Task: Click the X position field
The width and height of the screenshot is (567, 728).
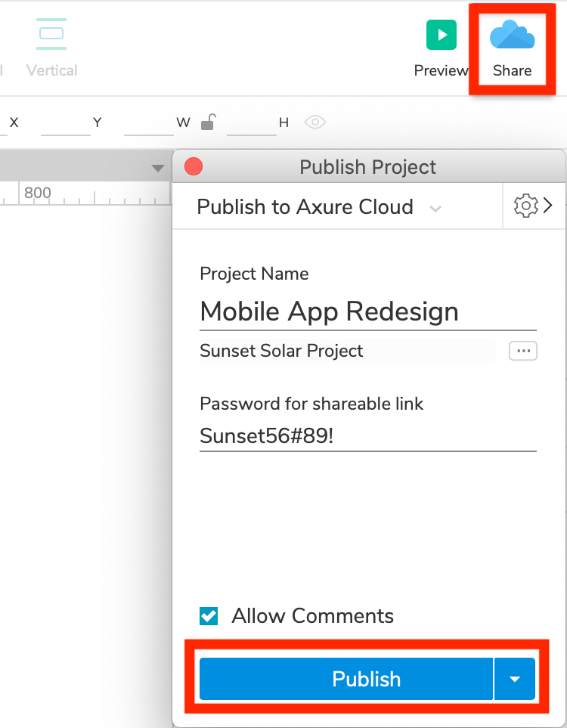Action: pyautogui.click(x=65, y=123)
